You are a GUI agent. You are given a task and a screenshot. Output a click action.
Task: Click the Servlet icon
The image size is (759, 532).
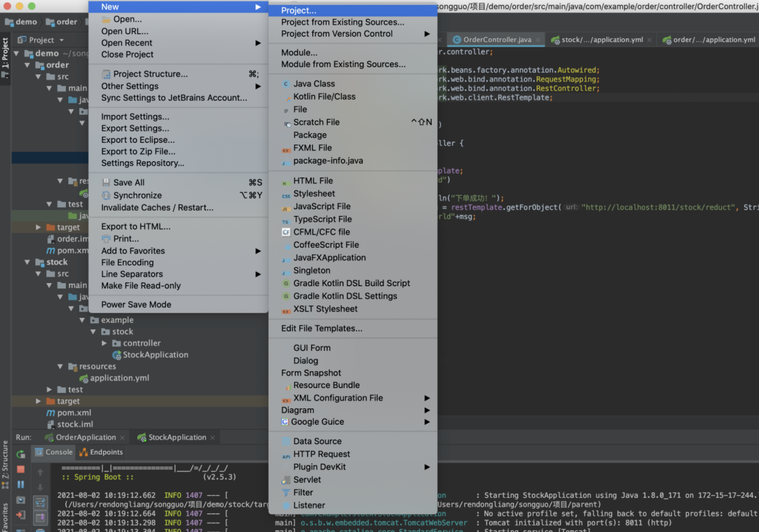286,480
